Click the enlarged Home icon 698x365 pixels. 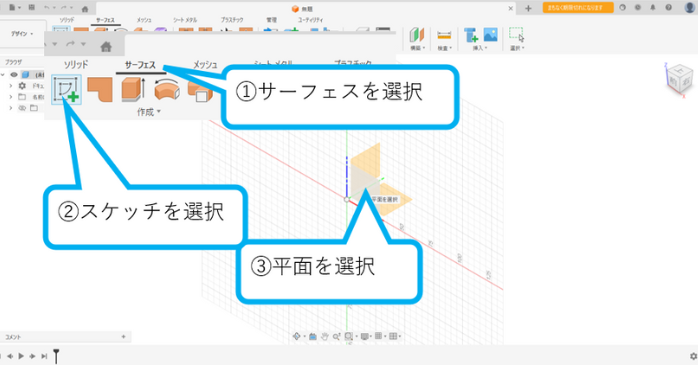[106, 46]
